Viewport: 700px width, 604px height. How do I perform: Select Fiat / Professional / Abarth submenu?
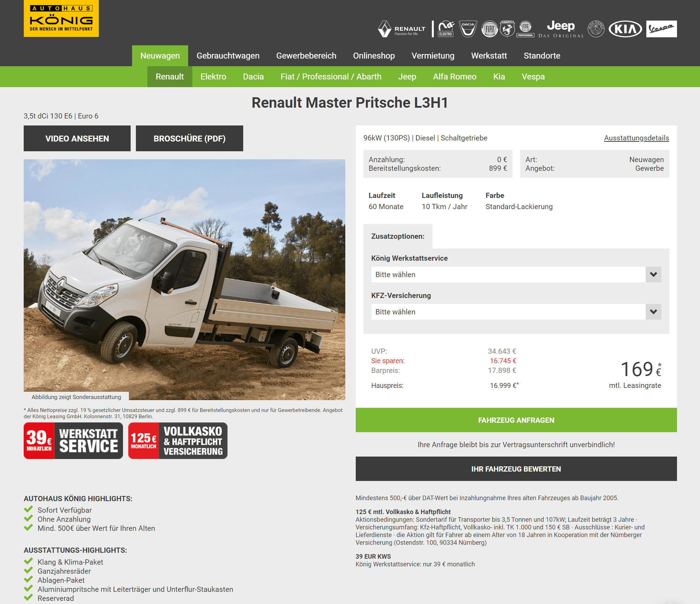[331, 77]
